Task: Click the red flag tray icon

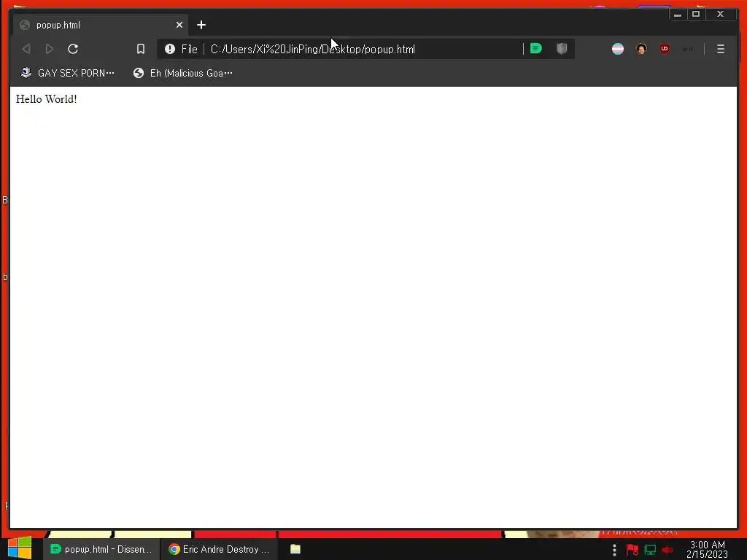Action: coord(632,550)
